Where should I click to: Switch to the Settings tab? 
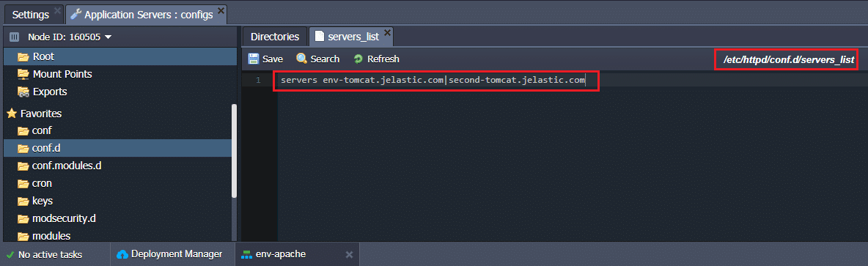click(31, 15)
